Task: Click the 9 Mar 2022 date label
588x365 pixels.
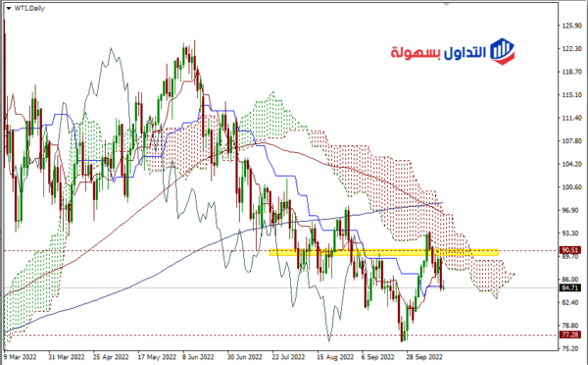Action: click(x=20, y=357)
